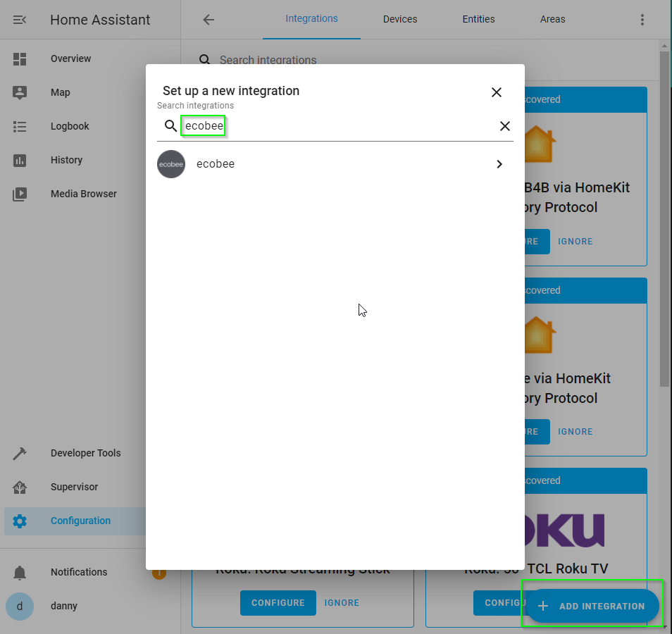Click the Notifications bell icon
This screenshot has height=634, width=672.
pyautogui.click(x=19, y=572)
